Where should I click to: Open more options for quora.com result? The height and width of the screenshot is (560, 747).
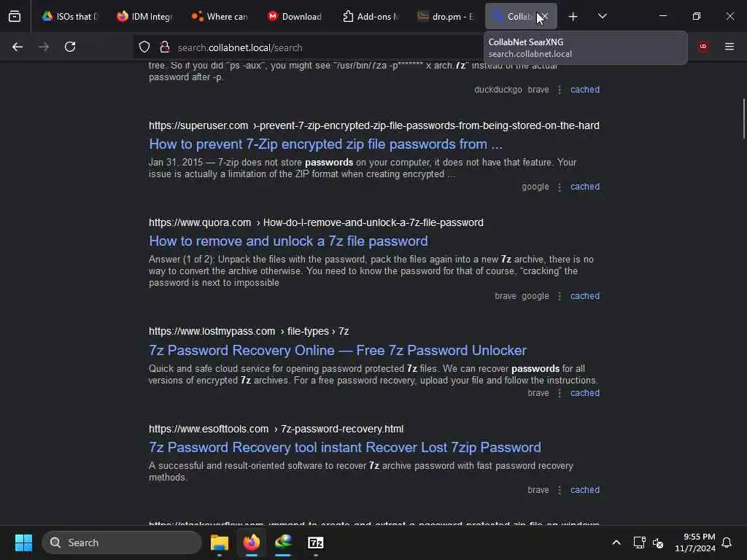pos(560,296)
